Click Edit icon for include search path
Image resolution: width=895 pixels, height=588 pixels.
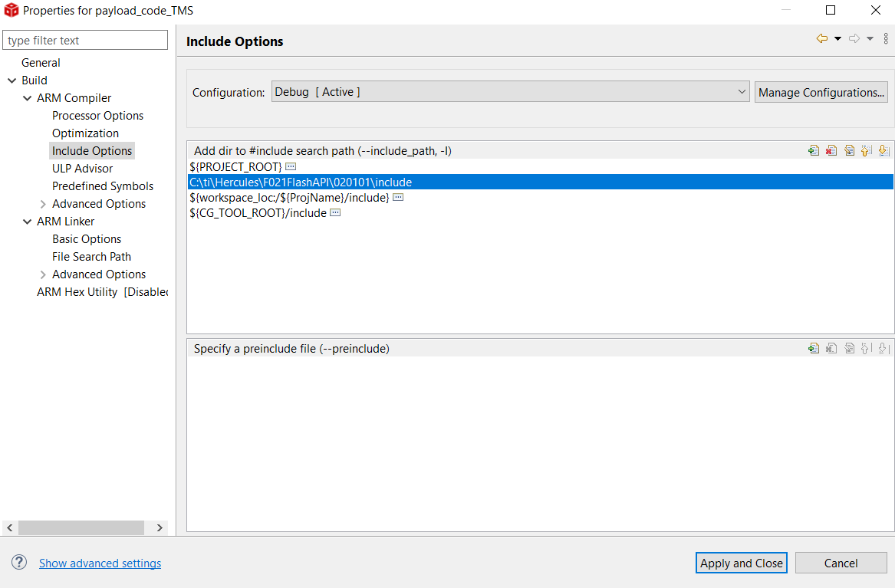point(849,151)
